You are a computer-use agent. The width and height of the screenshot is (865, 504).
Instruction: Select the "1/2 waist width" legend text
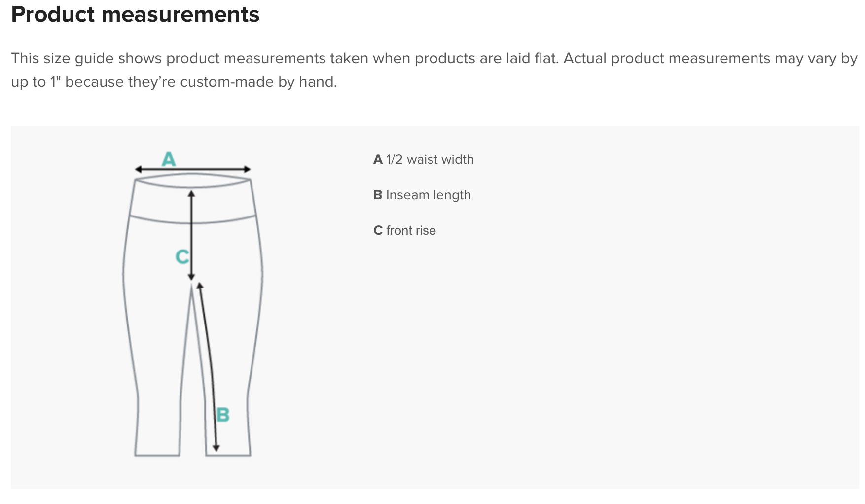(430, 160)
